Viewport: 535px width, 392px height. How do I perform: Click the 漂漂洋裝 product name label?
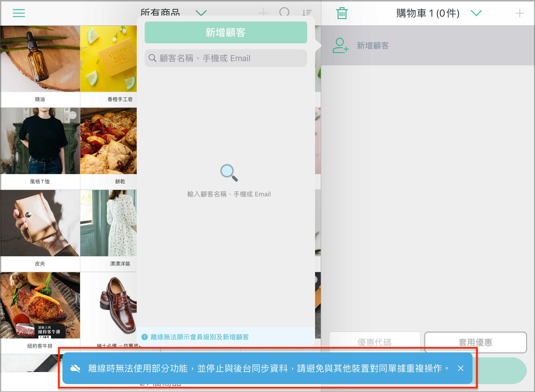[x=120, y=264]
